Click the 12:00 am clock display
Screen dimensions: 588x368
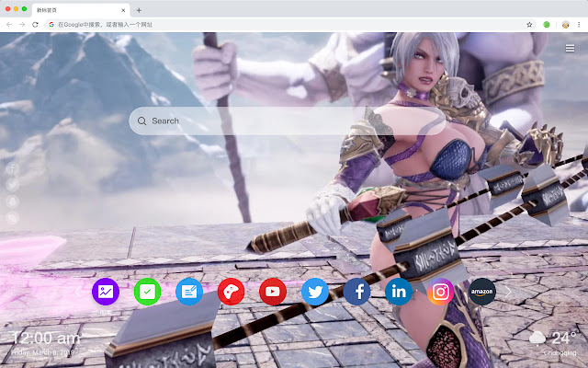pyautogui.click(x=46, y=339)
